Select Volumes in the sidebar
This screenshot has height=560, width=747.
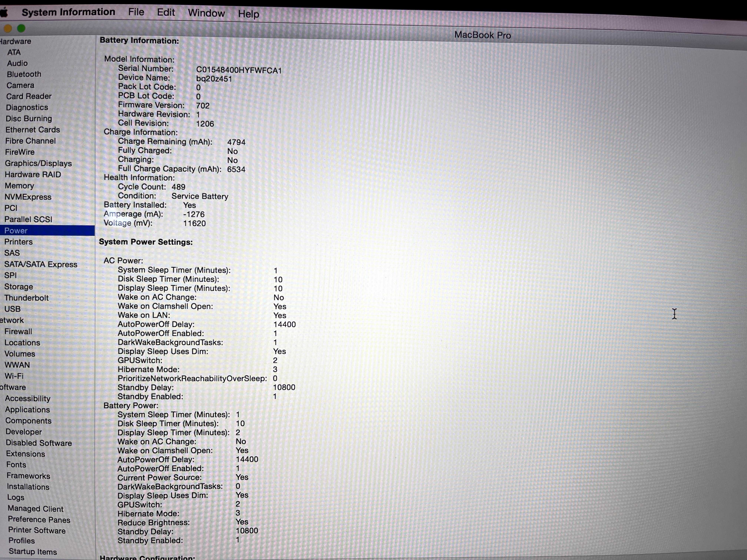(x=20, y=354)
